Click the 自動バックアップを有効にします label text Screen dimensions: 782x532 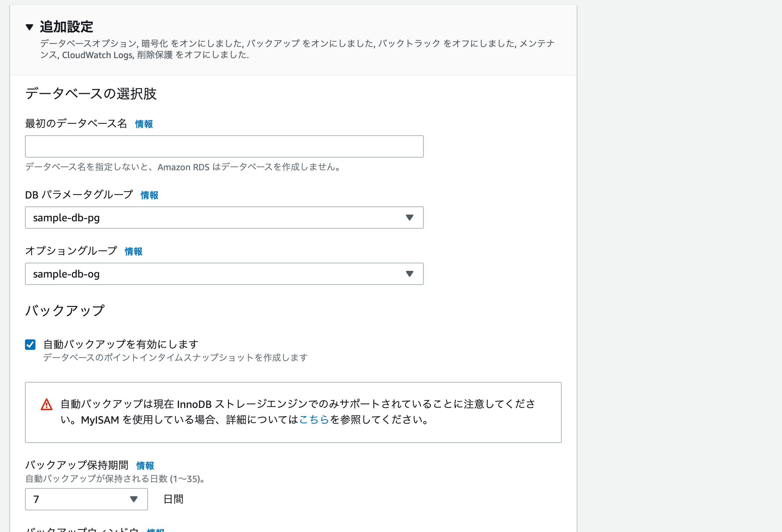121,344
